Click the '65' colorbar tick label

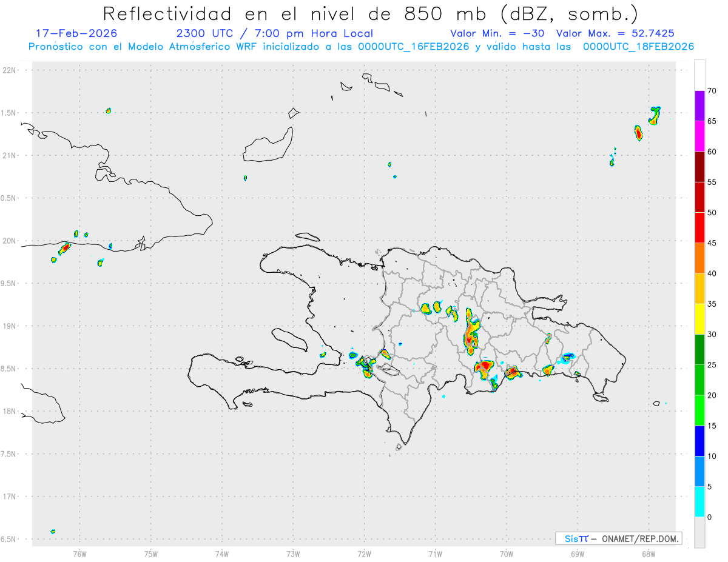pyautogui.click(x=712, y=121)
